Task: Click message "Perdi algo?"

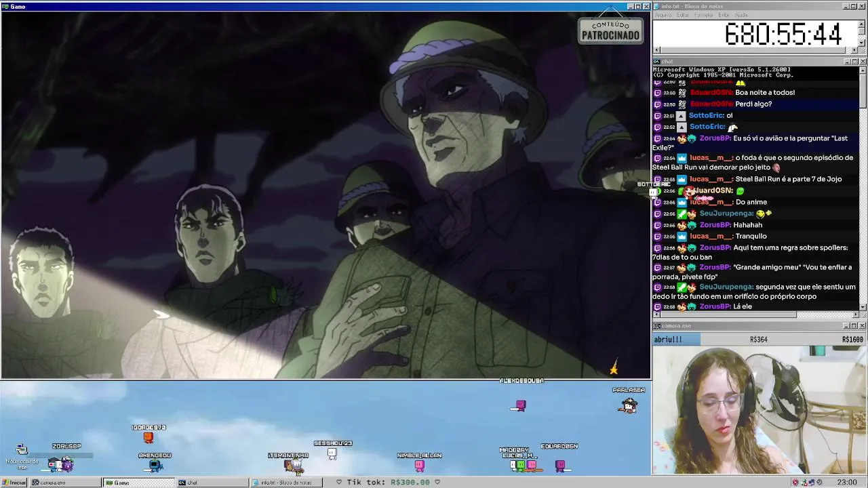Action: coord(753,104)
